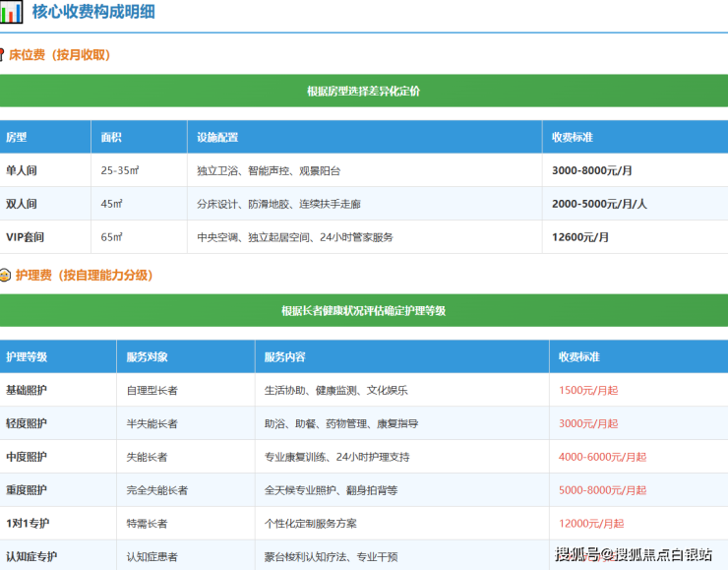Click the 3000-8000元/月 price cell
The width and height of the screenshot is (728, 570).
591,170
